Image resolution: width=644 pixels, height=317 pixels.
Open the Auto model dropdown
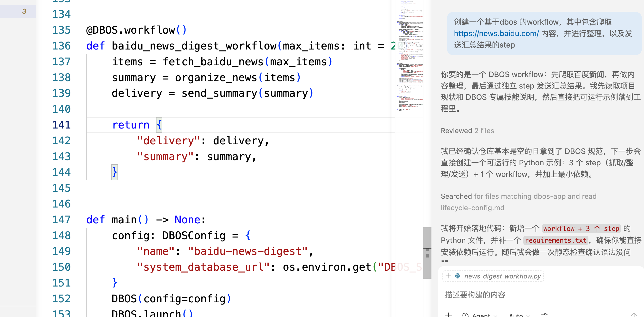[x=519, y=315]
